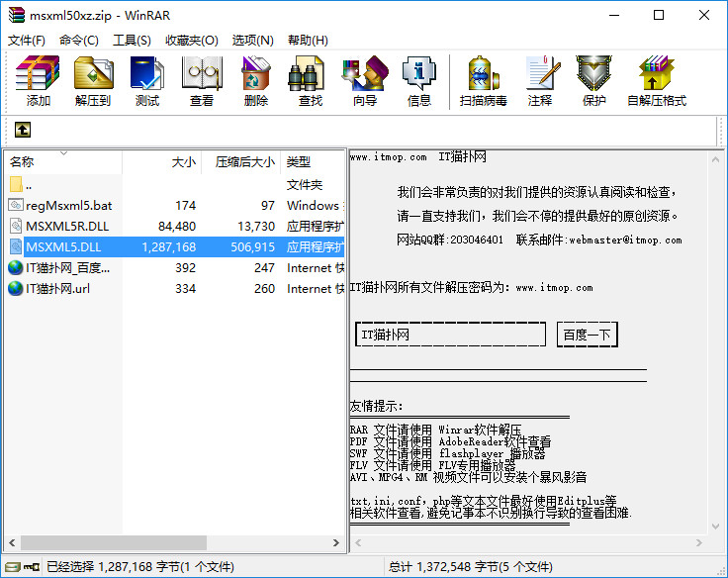Screen dimensions: 728x578
Task: Sort by Size (大小) column header
Action: coord(161,161)
